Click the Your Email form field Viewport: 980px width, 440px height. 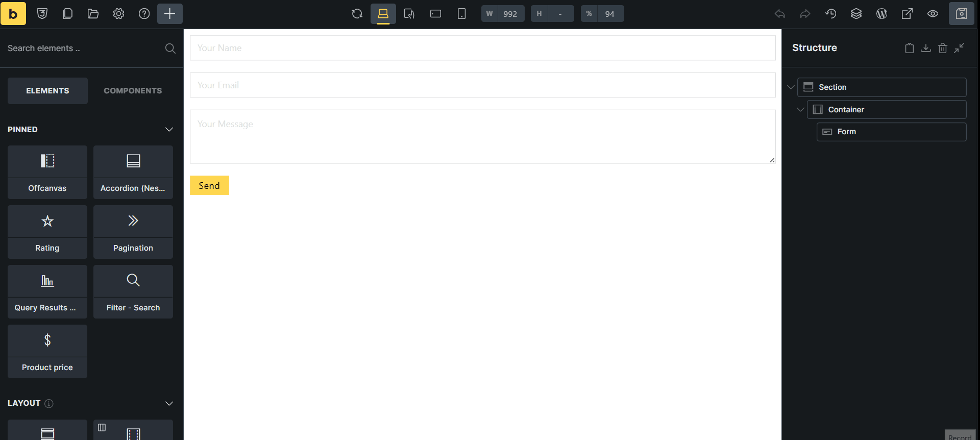point(483,85)
